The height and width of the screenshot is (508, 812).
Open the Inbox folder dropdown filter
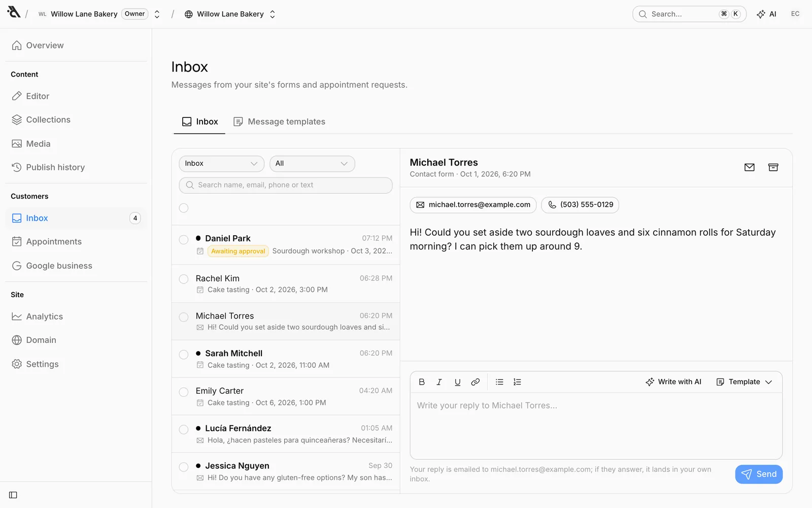(221, 164)
